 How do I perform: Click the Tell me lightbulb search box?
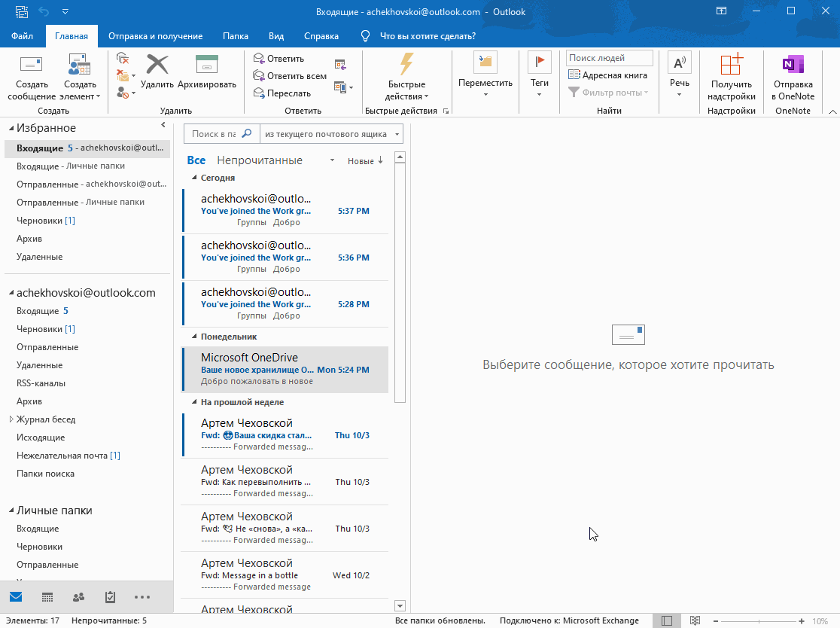[418, 36]
